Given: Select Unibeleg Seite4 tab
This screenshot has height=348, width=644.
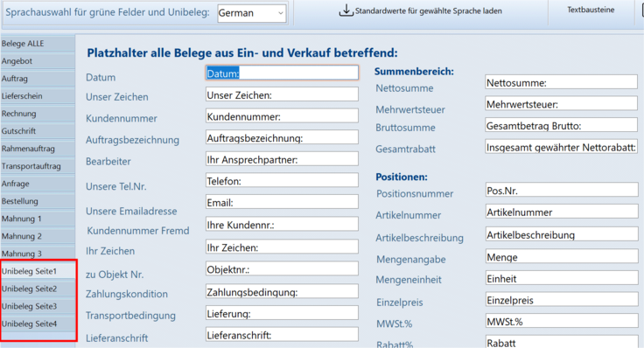Looking at the screenshot, I should click(x=38, y=324).
